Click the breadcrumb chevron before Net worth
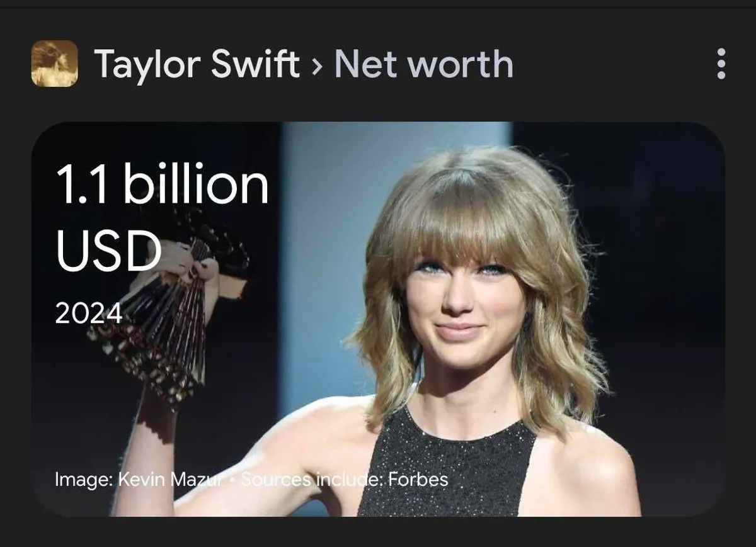Image resolution: width=756 pixels, height=547 pixels. (316, 65)
